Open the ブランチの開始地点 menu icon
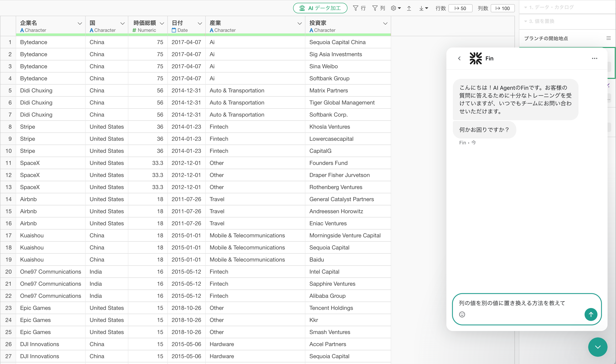616x364 pixels. click(608, 38)
